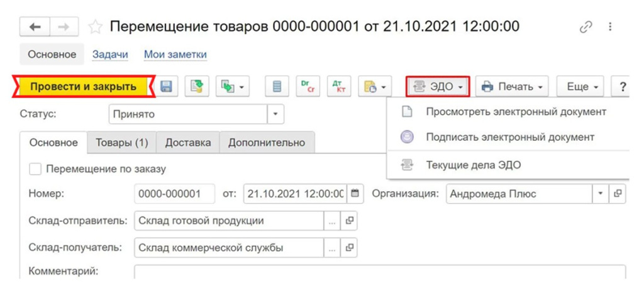Image resolution: width=644 pixels, height=293 pixels.
Task: Show Дт/Кт postings icon
Action: tap(339, 87)
